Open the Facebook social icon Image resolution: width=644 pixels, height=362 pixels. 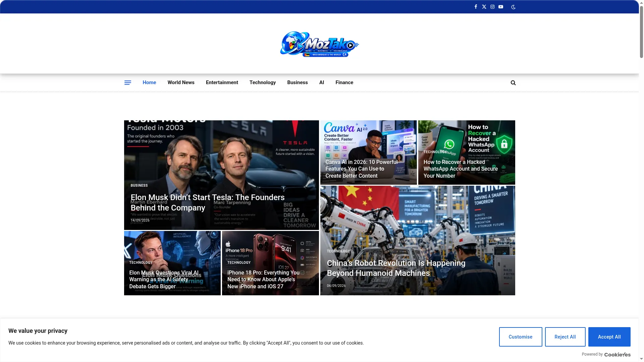476,7
